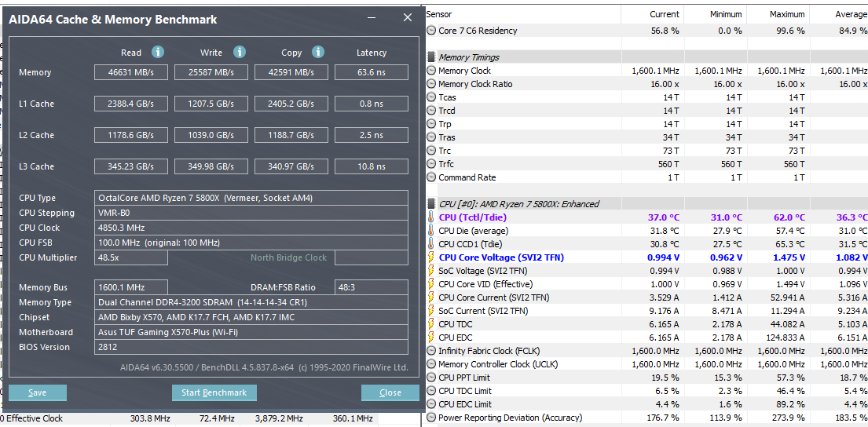Click the Memory Latency value 63.6 ns
The width and height of the screenshot is (868, 427).
pyautogui.click(x=372, y=72)
